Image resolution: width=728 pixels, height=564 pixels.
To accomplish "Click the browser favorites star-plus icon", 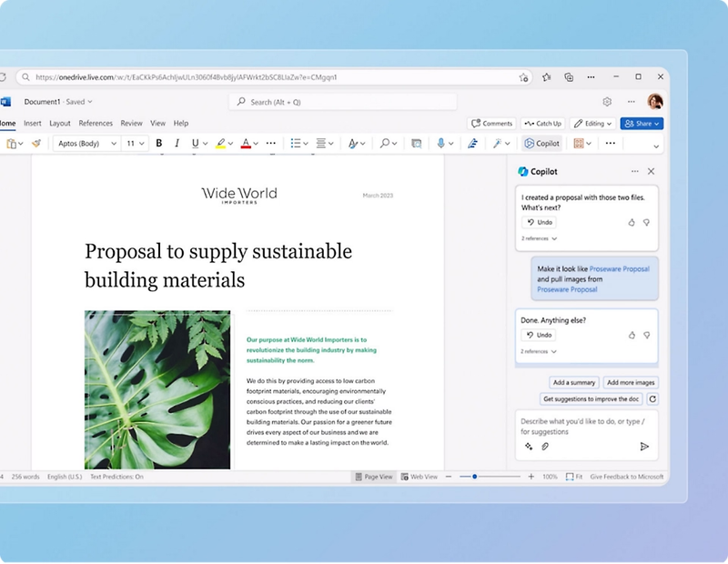I will click(523, 77).
